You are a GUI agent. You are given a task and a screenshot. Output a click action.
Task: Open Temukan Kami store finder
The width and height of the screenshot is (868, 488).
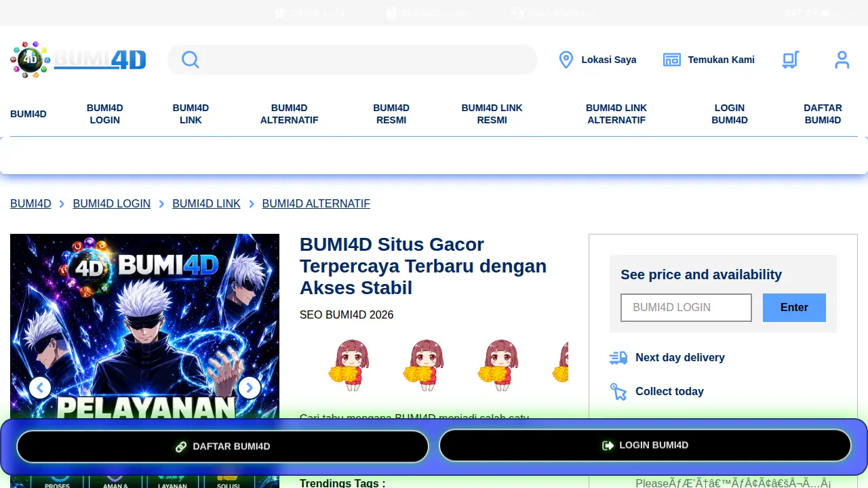[709, 60]
